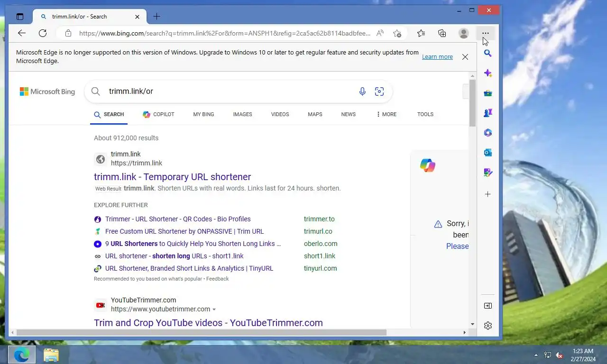The width and height of the screenshot is (607, 364).
Task: Show hidden tray icons arrow
Action: [536, 355]
